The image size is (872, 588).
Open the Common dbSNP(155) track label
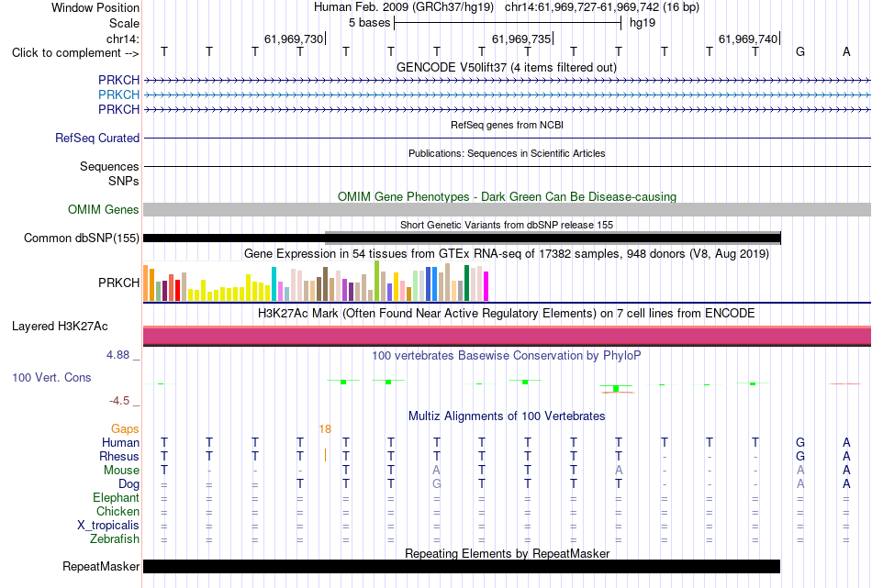pyautogui.click(x=82, y=238)
